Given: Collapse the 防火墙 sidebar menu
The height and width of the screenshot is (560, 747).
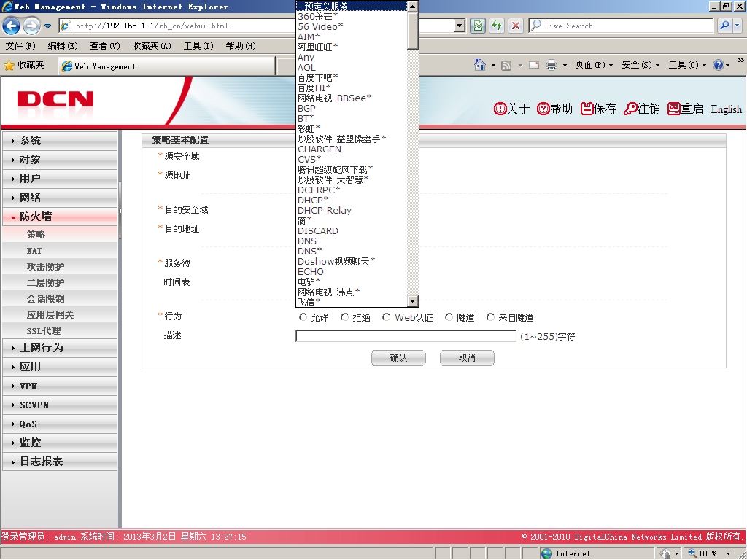Looking at the screenshot, I should [x=60, y=217].
